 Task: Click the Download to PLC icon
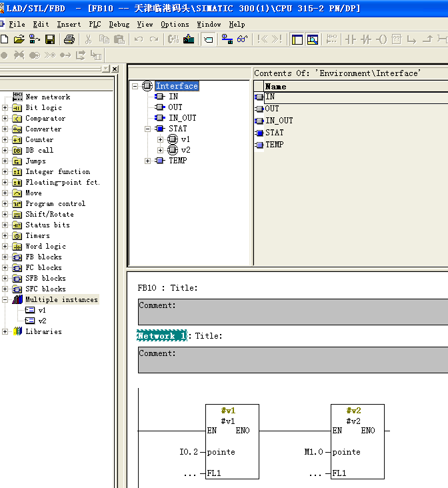(189, 39)
